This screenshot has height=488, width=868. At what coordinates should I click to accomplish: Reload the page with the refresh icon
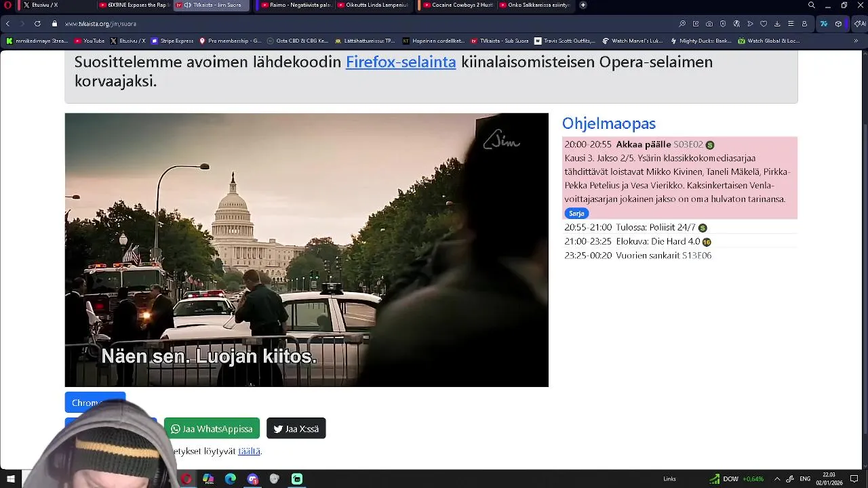click(x=37, y=24)
